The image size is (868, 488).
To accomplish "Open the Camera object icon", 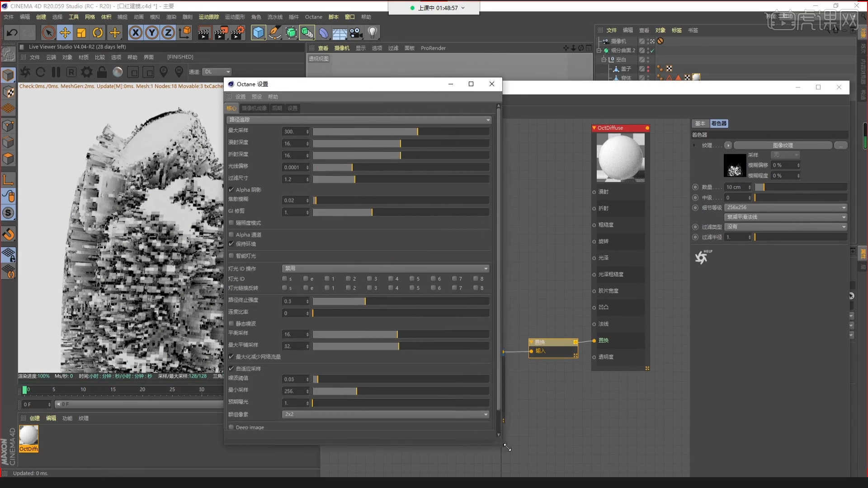I will tap(356, 33).
